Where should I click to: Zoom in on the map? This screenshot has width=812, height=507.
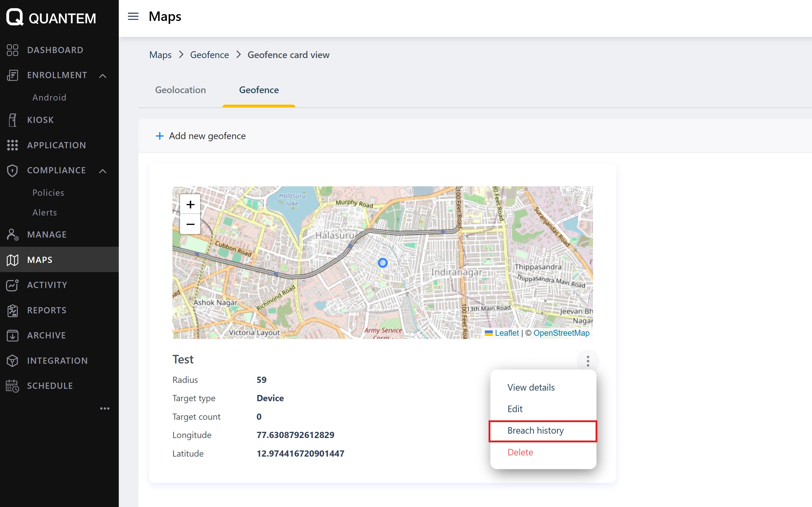190,204
